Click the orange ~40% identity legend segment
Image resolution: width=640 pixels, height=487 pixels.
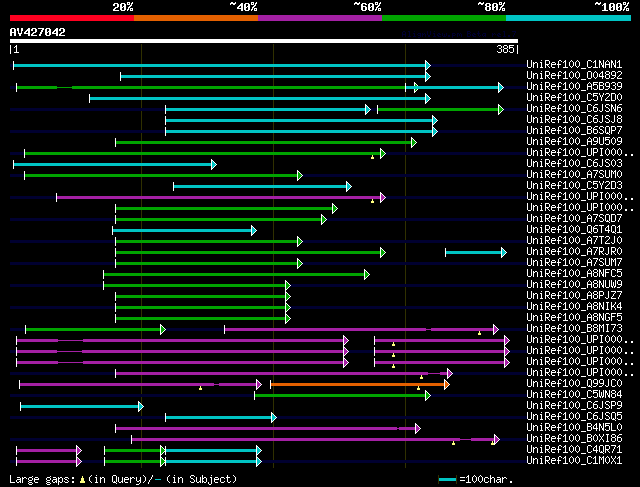click(x=196, y=18)
